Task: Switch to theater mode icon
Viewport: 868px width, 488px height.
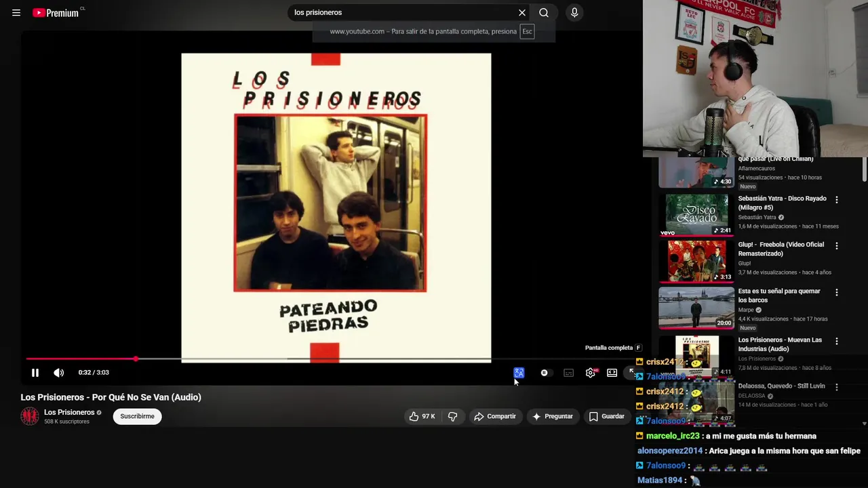Action: [612, 373]
